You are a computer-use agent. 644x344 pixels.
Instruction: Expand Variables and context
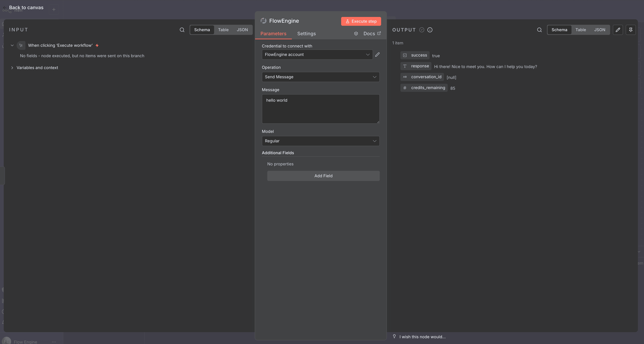tap(12, 68)
